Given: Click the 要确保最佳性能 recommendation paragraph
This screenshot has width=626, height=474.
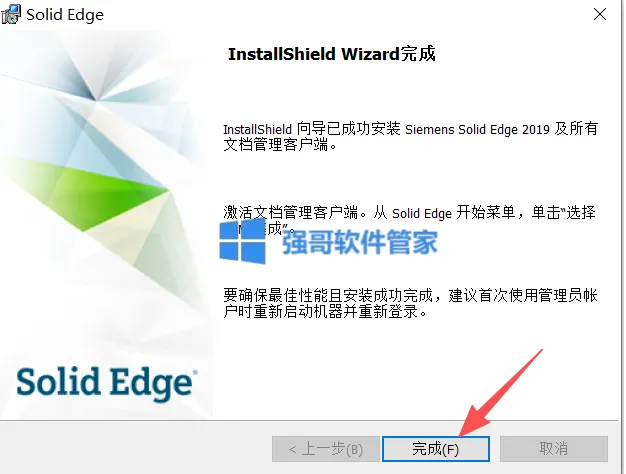Looking at the screenshot, I should tap(410, 303).
